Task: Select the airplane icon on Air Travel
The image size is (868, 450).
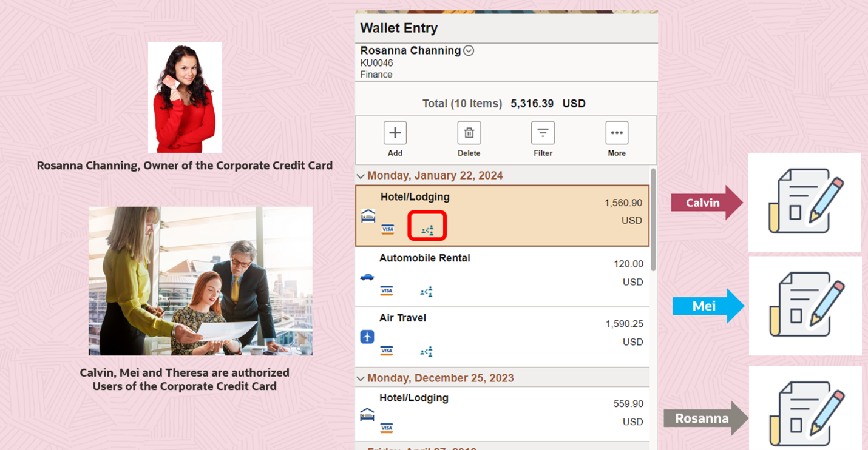Action: [367, 338]
